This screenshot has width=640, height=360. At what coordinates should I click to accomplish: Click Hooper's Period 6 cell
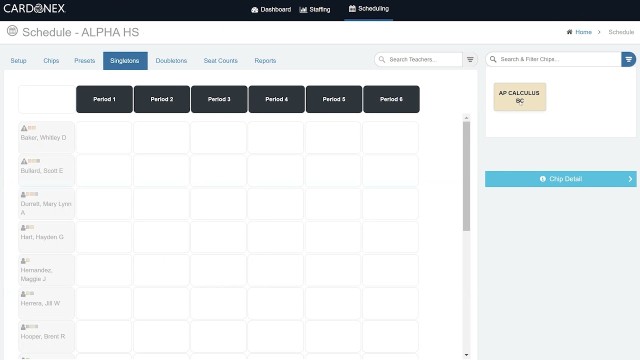pos(391,337)
